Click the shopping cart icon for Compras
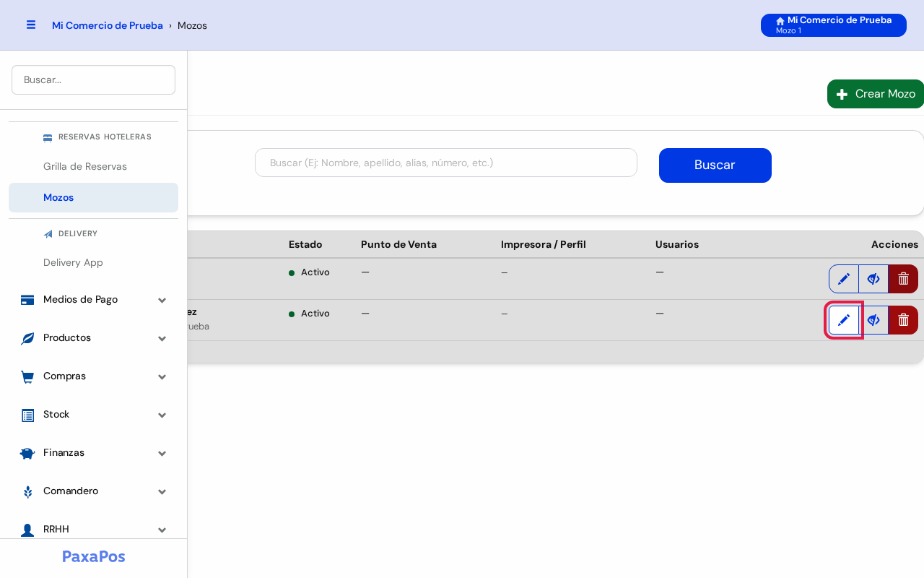Image resolution: width=924 pixels, height=578 pixels. (x=27, y=376)
